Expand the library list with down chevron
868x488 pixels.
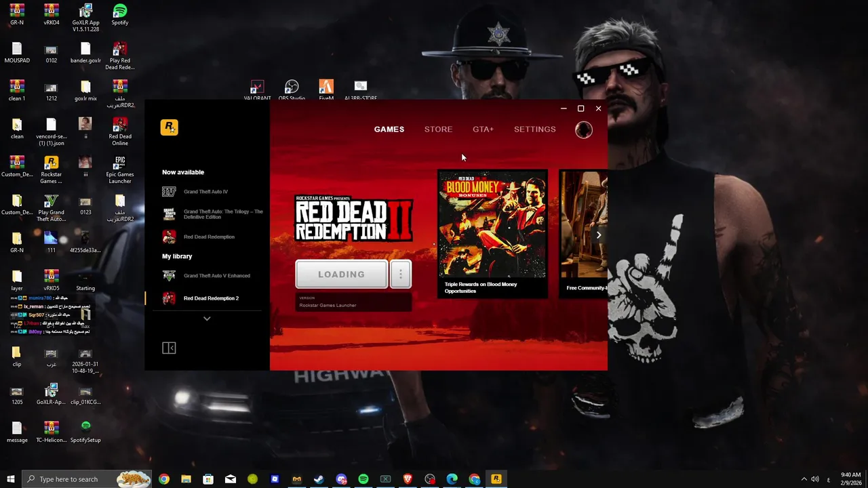click(x=207, y=319)
